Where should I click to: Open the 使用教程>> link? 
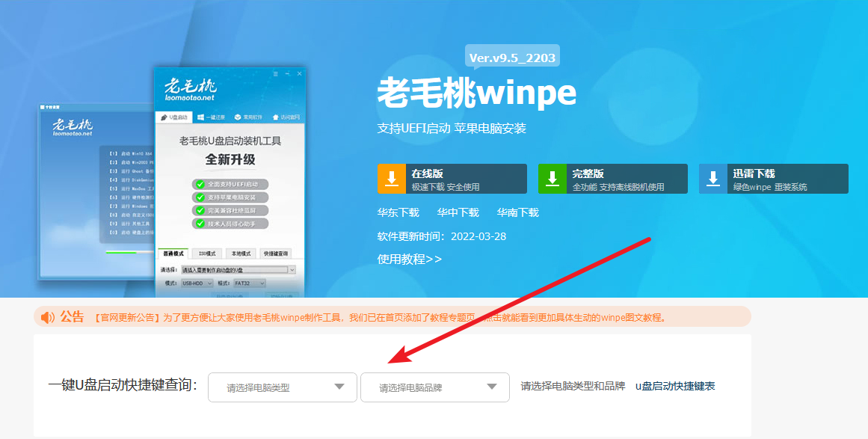(410, 259)
